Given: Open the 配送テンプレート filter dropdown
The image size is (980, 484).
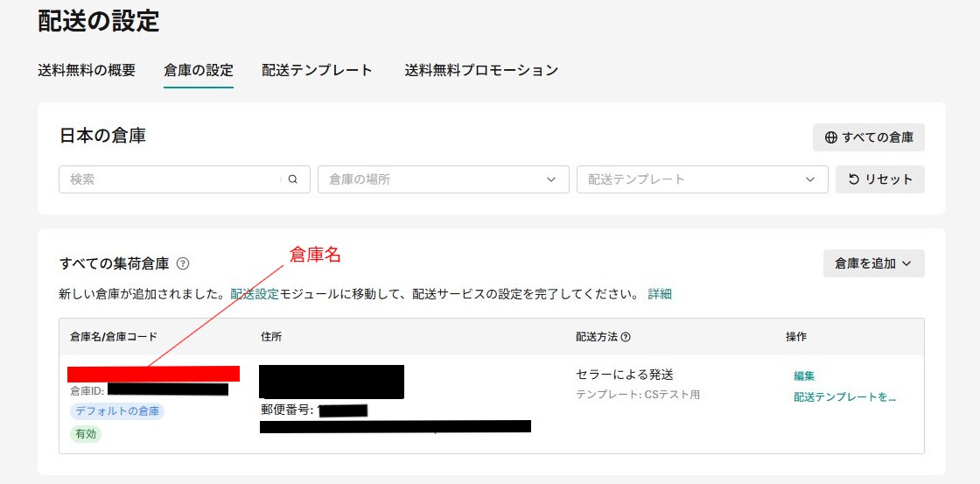Looking at the screenshot, I should tap(702, 179).
